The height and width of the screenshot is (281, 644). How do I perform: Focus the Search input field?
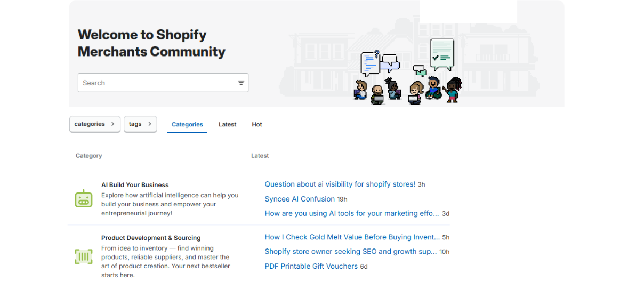157,83
